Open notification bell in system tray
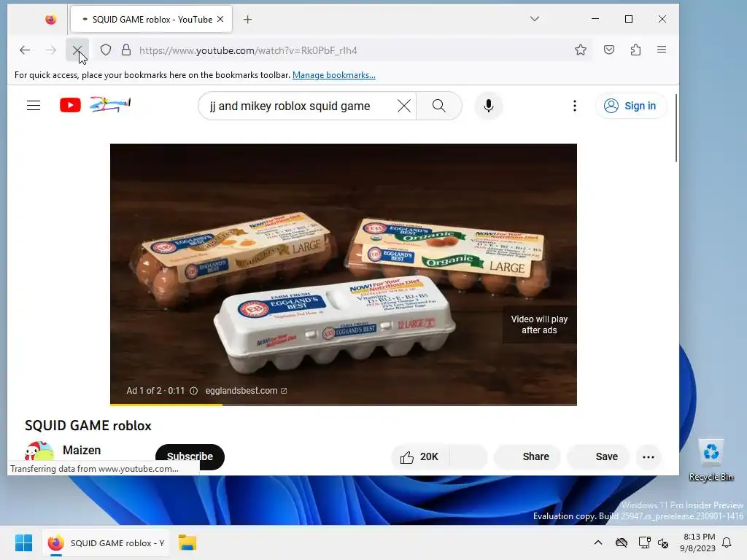Viewport: 747px width, 560px height. [727, 542]
